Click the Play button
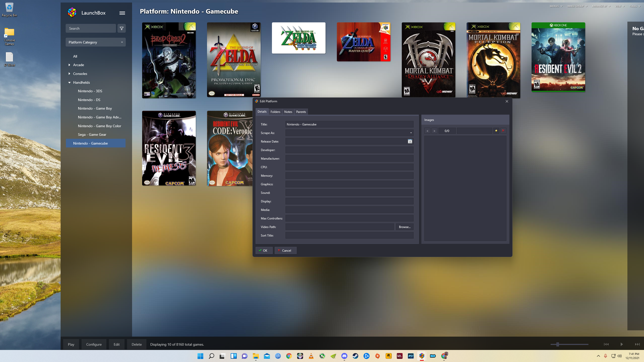Viewport: 644px width, 362px height. coord(71,344)
